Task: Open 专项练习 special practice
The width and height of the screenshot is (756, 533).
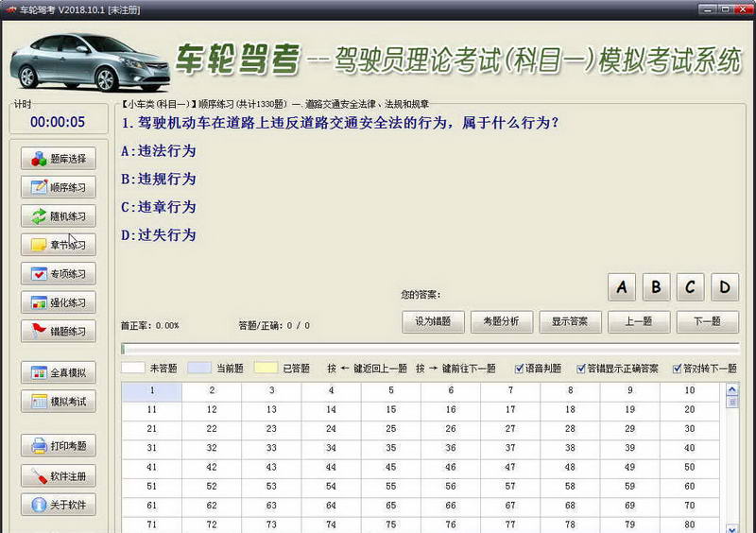Action: pos(59,274)
